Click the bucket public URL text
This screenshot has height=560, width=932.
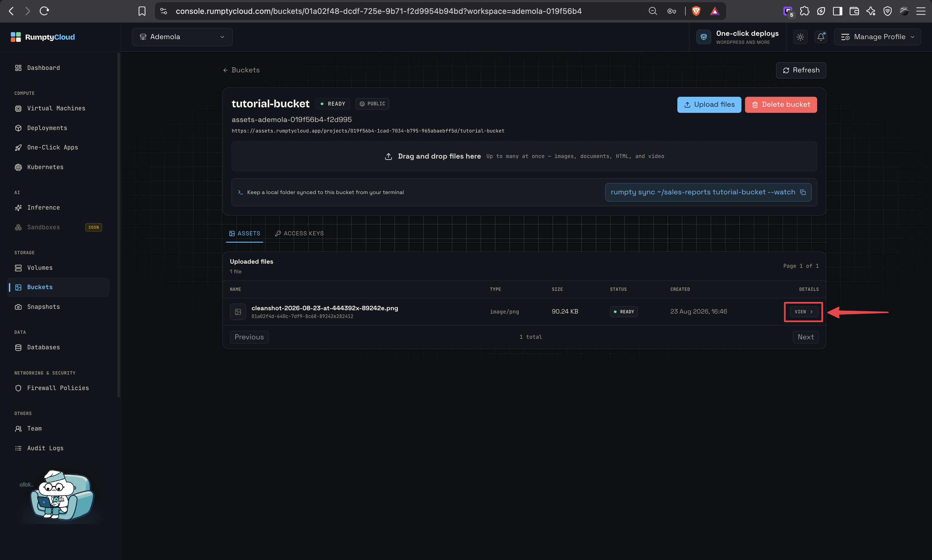tap(368, 131)
